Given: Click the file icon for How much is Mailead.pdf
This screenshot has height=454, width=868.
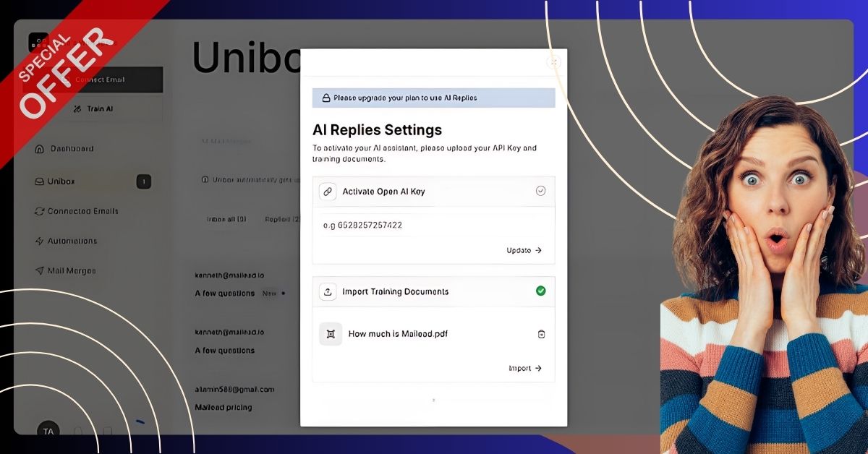Looking at the screenshot, I should [x=331, y=334].
